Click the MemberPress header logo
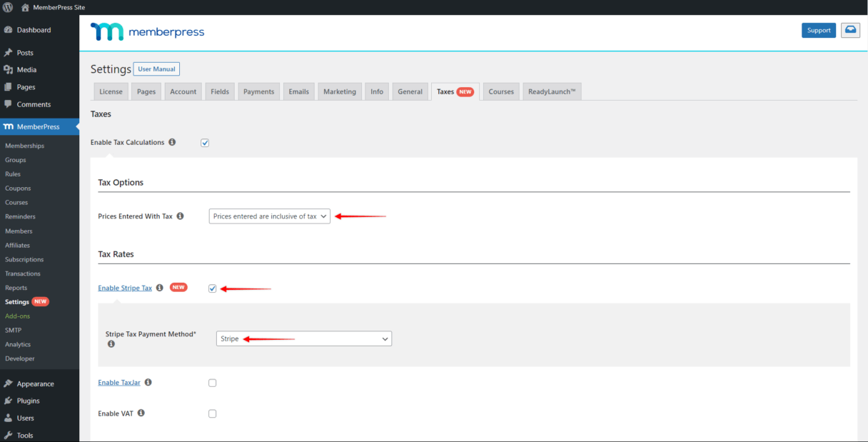The image size is (868, 442). click(147, 32)
